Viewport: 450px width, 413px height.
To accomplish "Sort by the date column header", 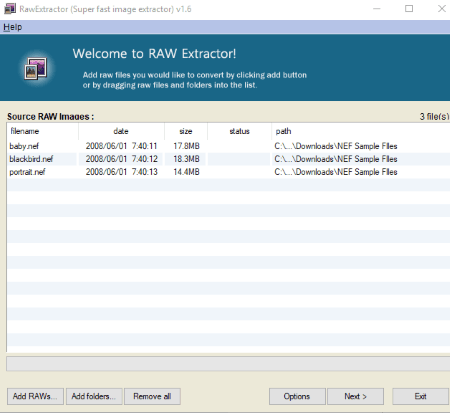I will tap(121, 131).
